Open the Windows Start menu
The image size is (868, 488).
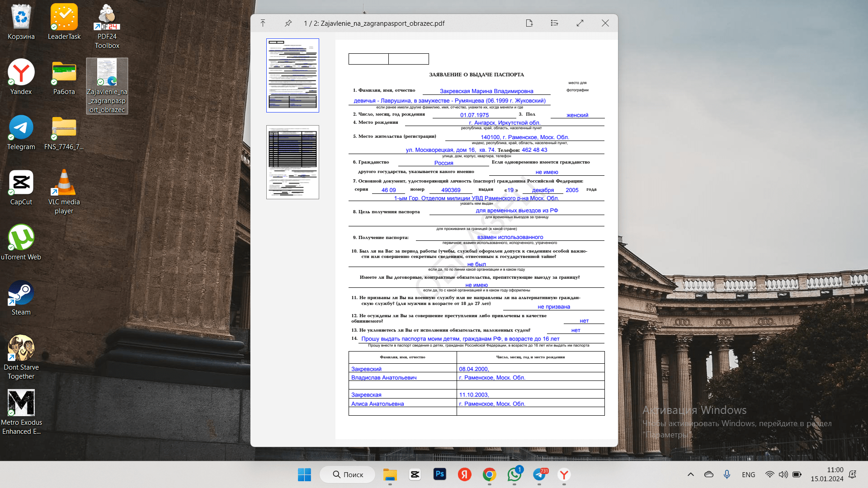[304, 474]
